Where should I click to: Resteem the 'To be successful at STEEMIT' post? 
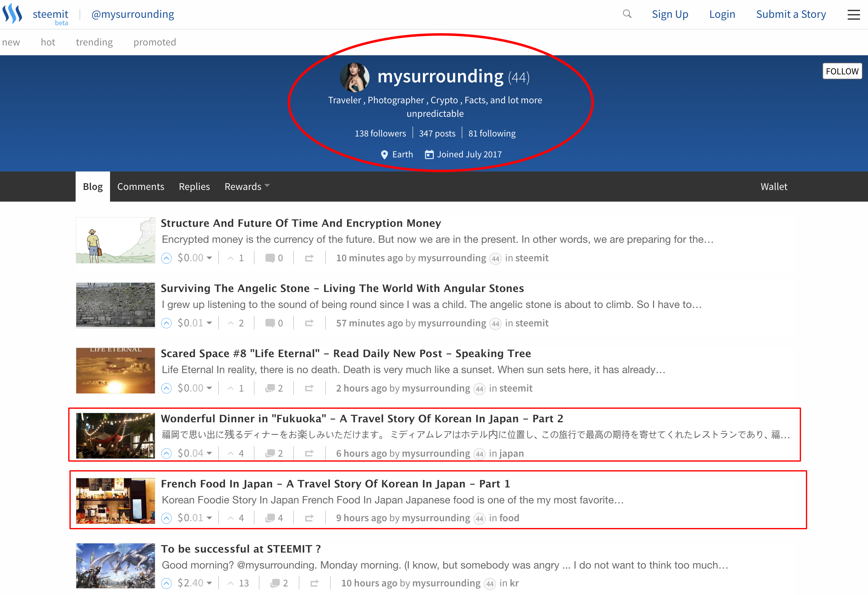click(314, 583)
